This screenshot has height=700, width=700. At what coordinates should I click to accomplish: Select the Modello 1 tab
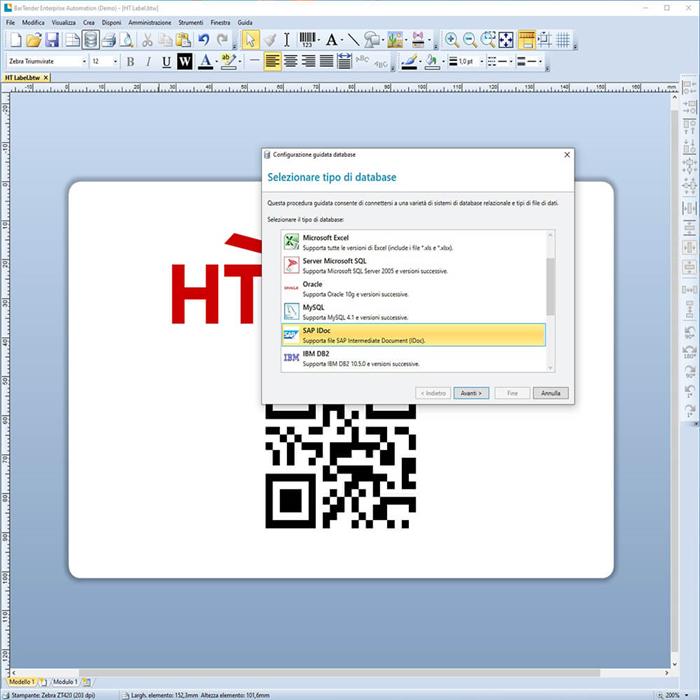click(x=21, y=682)
